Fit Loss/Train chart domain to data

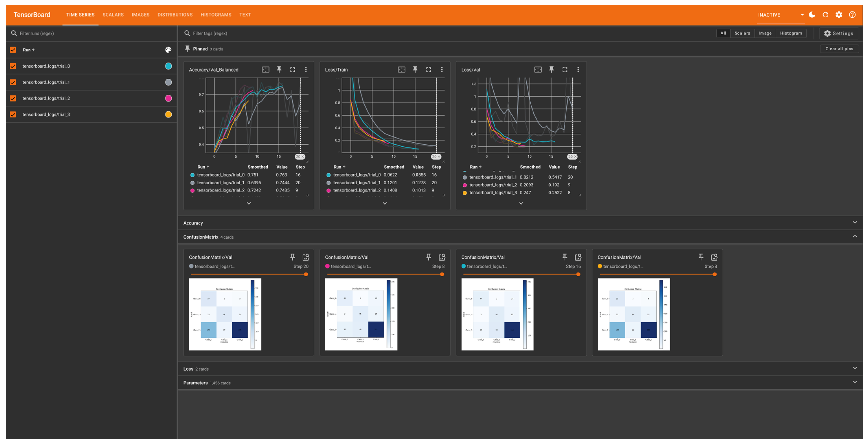pyautogui.click(x=402, y=69)
